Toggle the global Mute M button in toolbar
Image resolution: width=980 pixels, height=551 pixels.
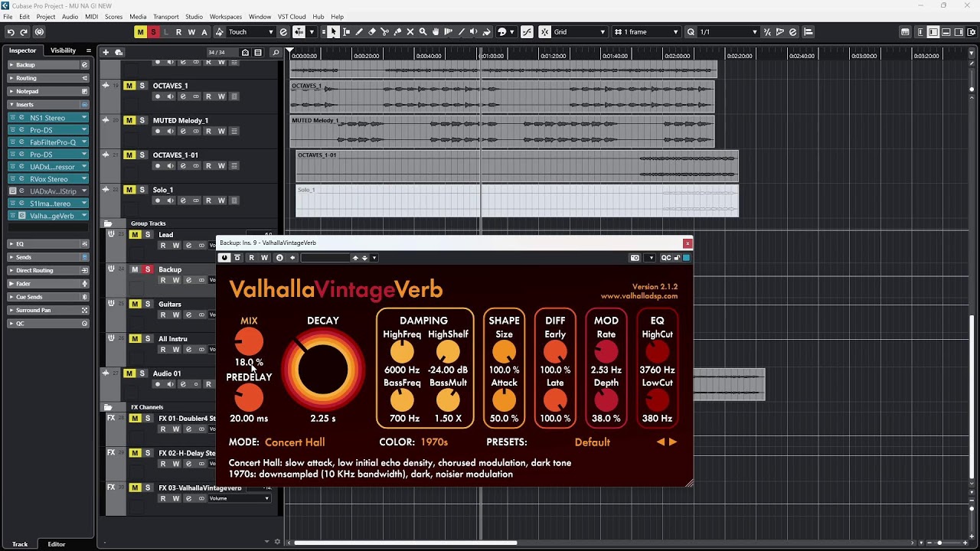click(140, 32)
